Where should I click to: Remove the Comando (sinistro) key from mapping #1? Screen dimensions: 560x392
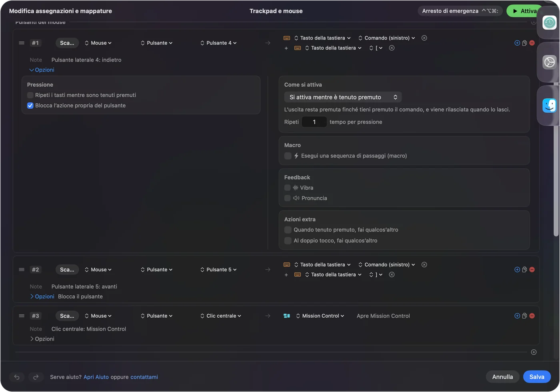(424, 38)
